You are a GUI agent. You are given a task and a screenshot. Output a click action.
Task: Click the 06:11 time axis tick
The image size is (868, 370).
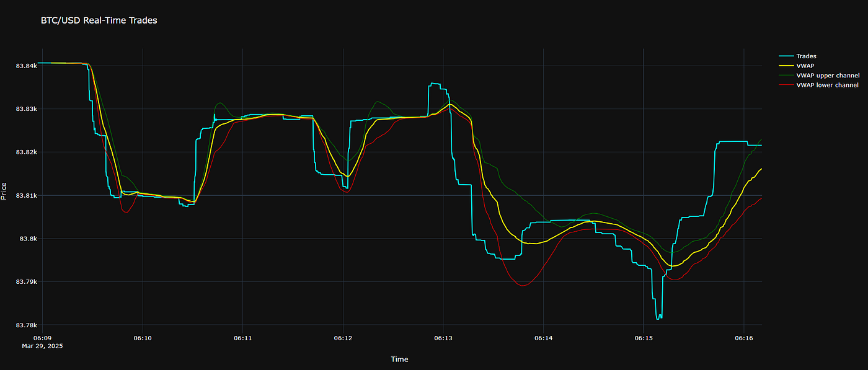(x=242, y=338)
